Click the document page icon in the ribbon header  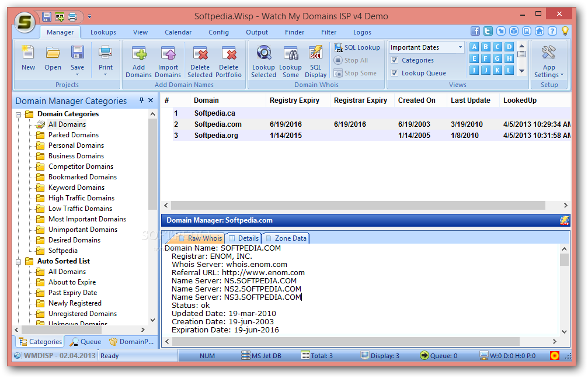527,31
